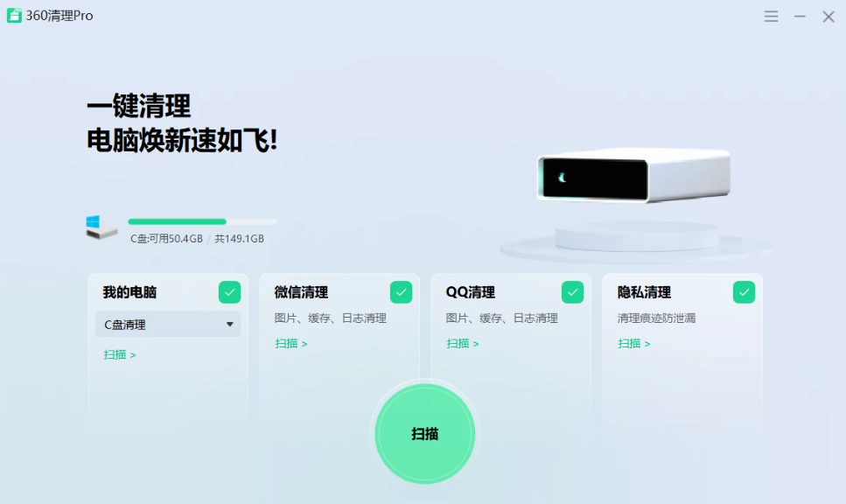
Task: Select the 微信清理 card title
Action: [301, 292]
